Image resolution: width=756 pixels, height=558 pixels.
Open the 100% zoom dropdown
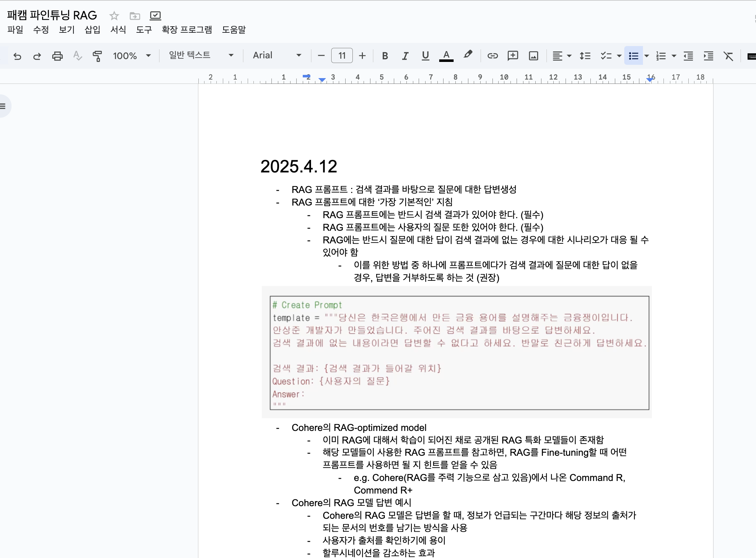[132, 56]
